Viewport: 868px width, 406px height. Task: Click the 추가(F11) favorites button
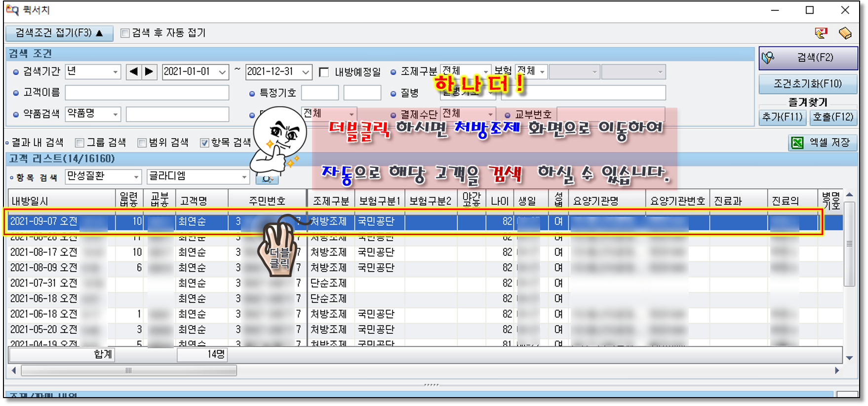pos(783,117)
